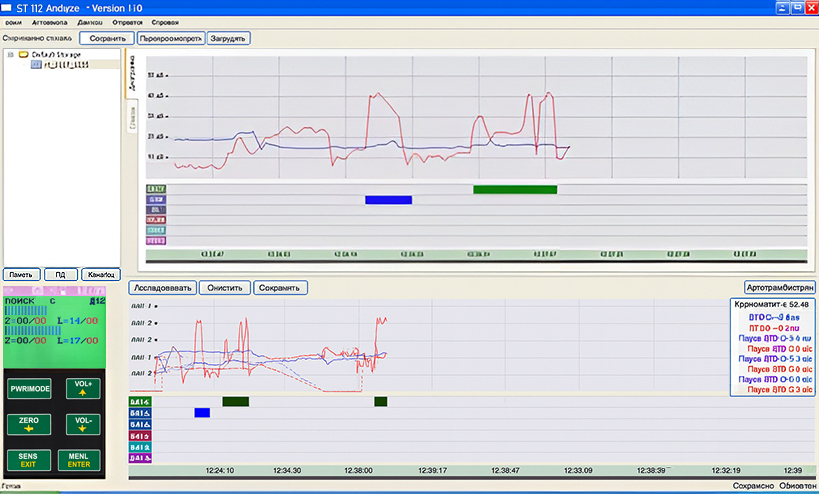Switch to the ПД tab
The height and width of the screenshot is (494, 819).
[60, 274]
